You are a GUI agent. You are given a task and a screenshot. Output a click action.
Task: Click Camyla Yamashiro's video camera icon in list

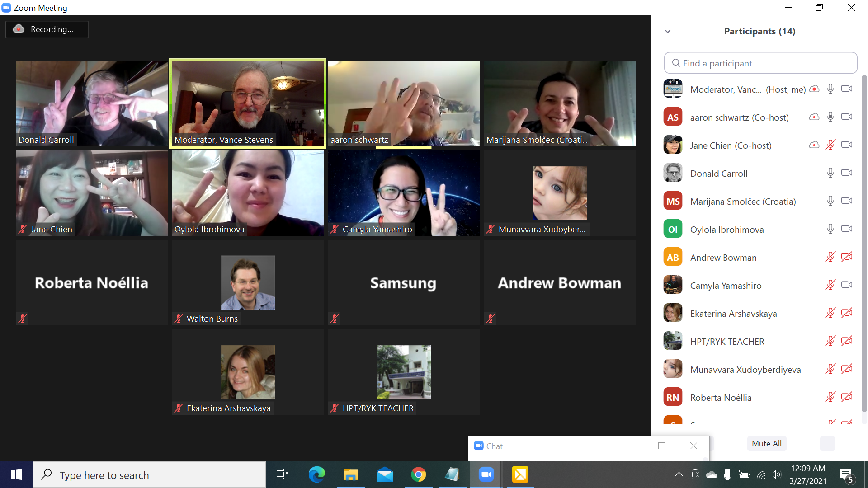pos(847,285)
